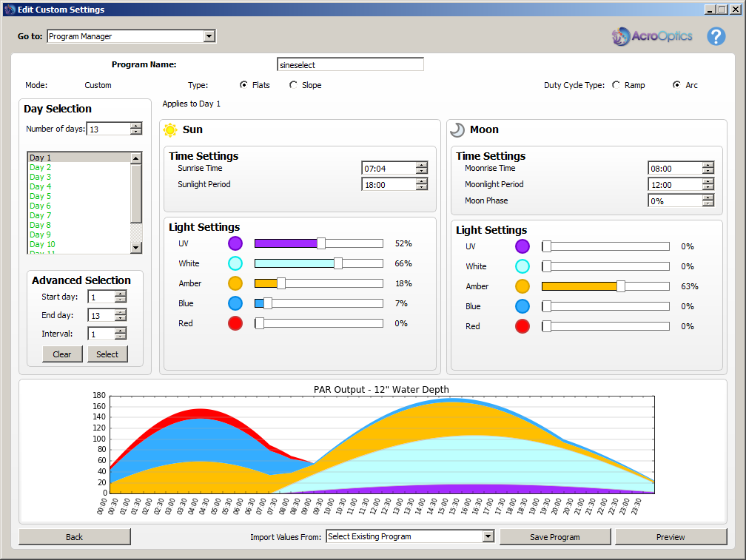This screenshot has width=746, height=560.
Task: Click the Preview button
Action: (x=671, y=537)
